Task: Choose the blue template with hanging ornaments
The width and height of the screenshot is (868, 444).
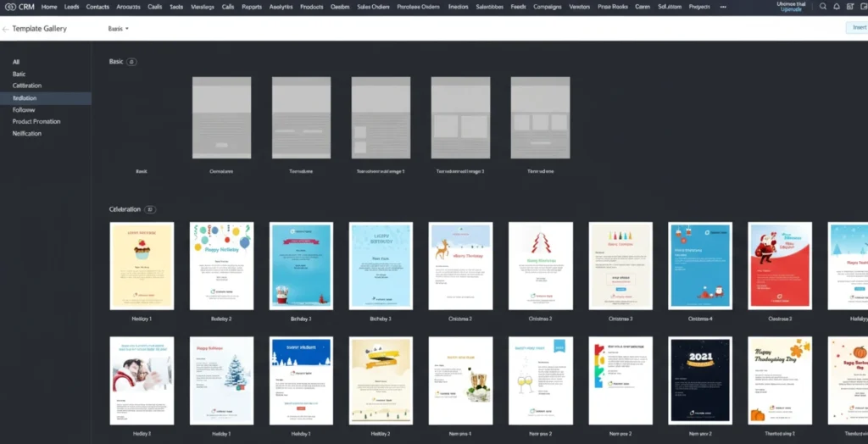Action: (x=700, y=266)
